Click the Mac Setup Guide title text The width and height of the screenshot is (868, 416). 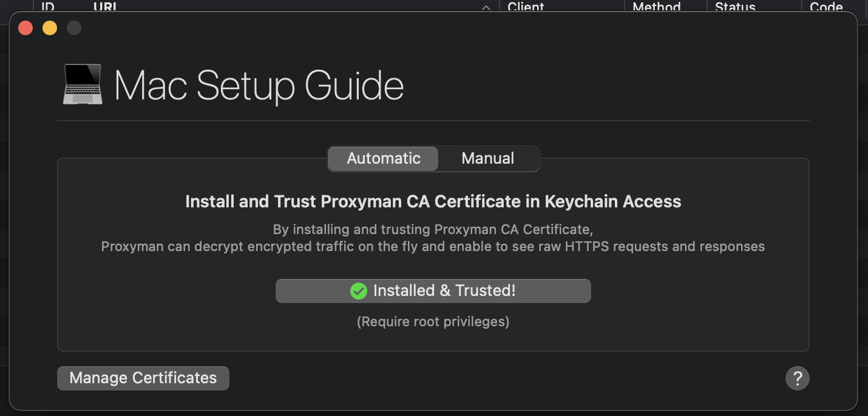tap(259, 86)
